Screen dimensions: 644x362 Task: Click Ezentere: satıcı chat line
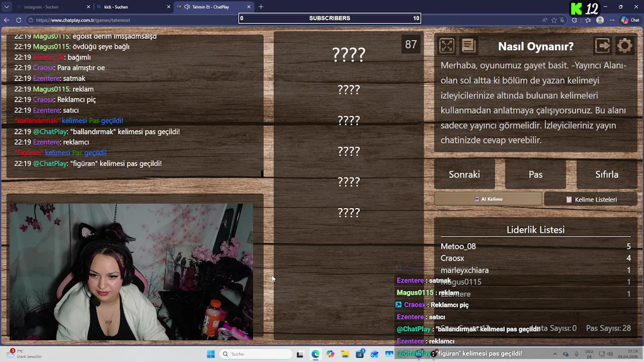(x=46, y=110)
